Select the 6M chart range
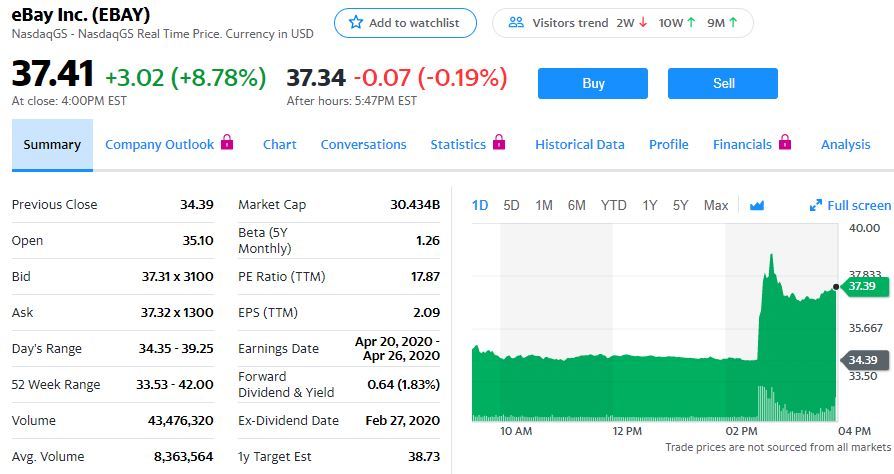 [576, 205]
